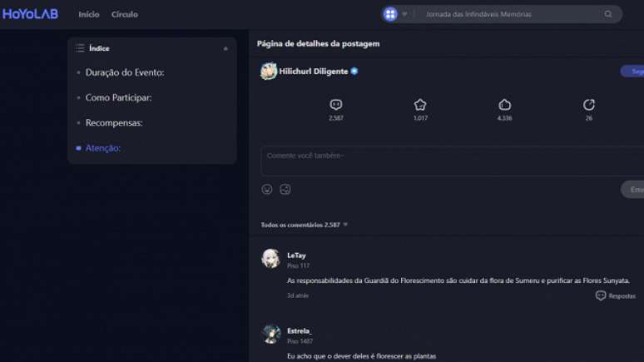This screenshot has width=644, height=362.
Task: Favorite the post with star icon
Action: coord(420,105)
